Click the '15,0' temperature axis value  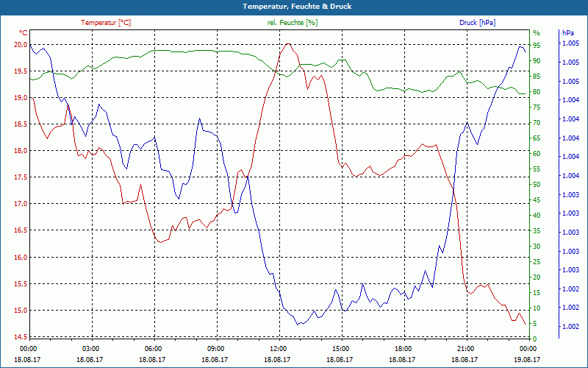[x=21, y=311]
